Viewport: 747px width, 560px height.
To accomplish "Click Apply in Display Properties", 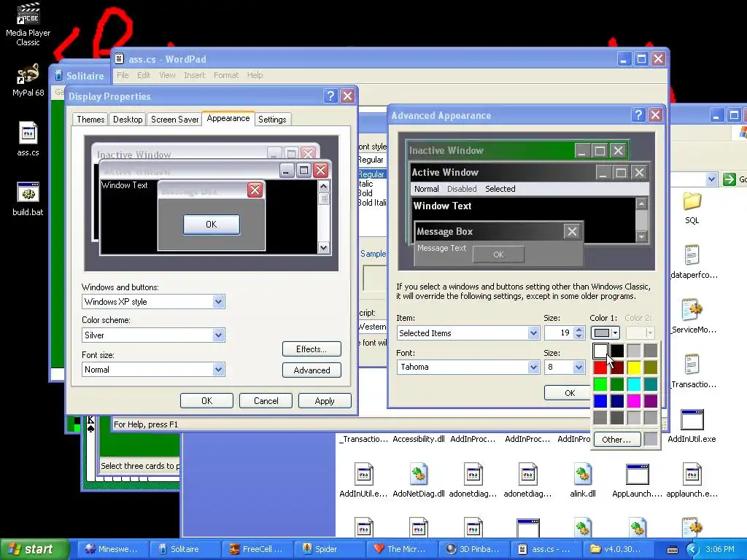I will [325, 401].
